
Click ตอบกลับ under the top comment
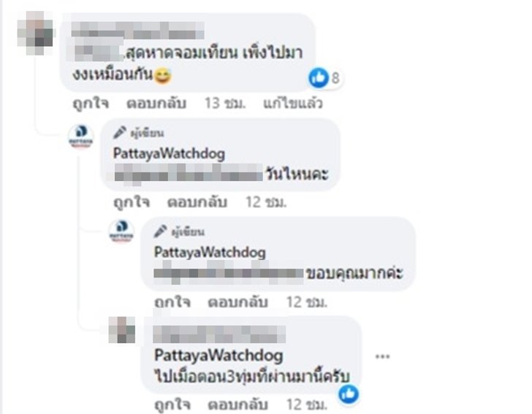[156, 104]
